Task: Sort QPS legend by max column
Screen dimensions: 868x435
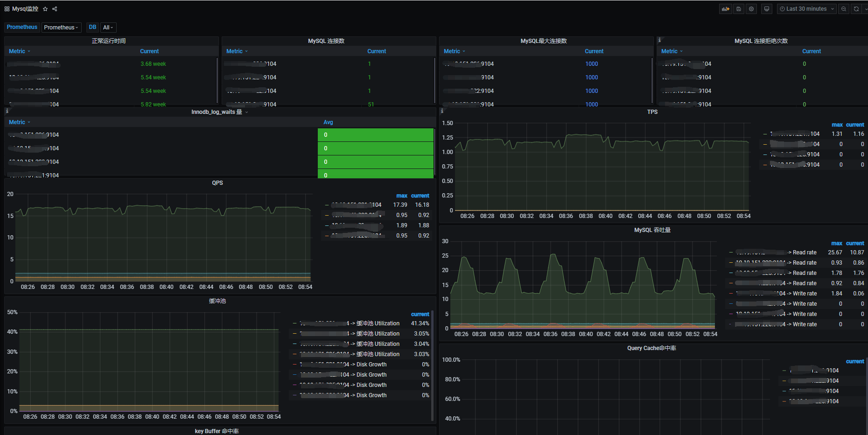Action: (x=402, y=196)
